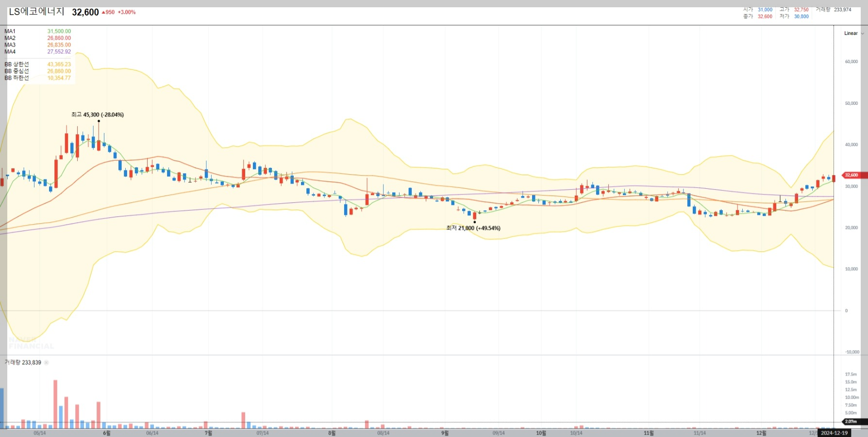This screenshot has height=437, width=868.
Task: Open the Linear scale dropdown
Action: (x=854, y=33)
